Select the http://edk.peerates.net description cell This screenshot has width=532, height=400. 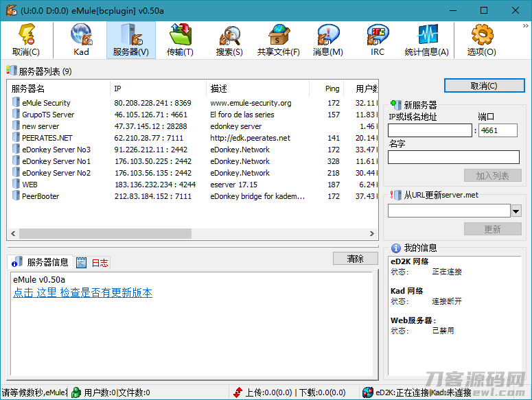pyautogui.click(x=250, y=138)
